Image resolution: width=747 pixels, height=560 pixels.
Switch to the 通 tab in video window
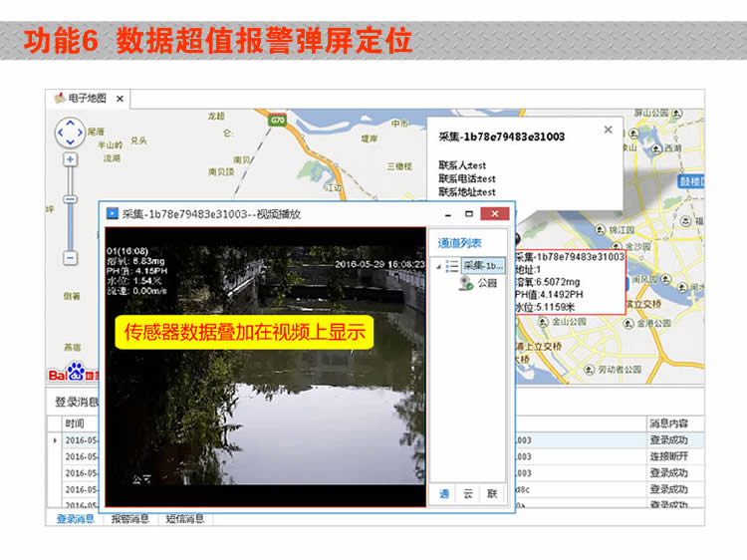pyautogui.click(x=444, y=494)
